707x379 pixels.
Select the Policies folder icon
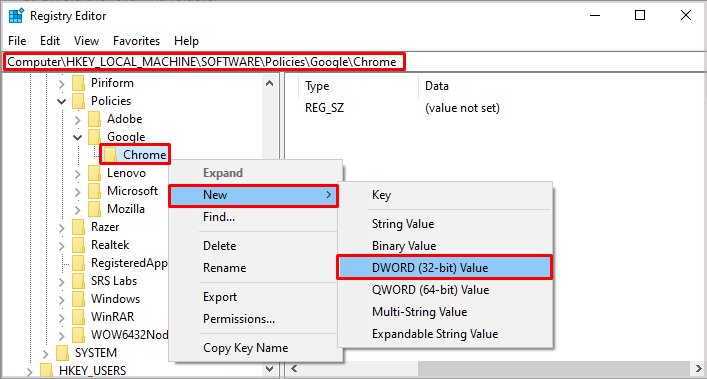[x=78, y=101]
